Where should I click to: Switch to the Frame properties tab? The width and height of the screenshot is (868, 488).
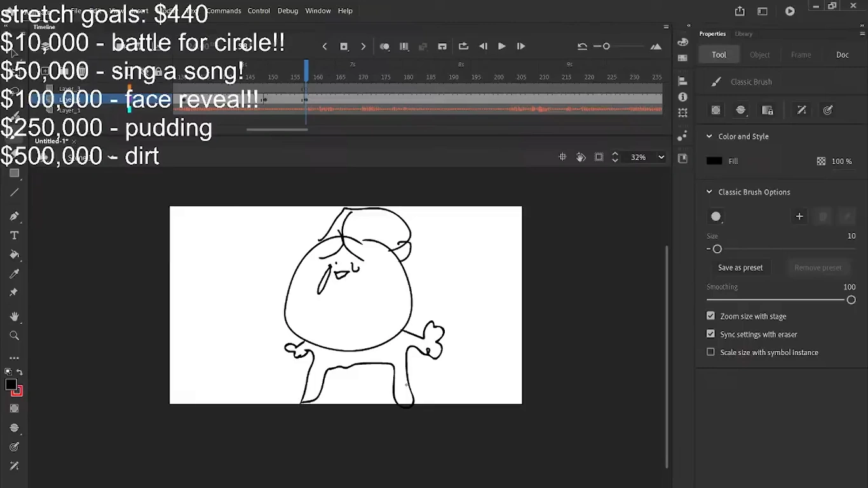(x=801, y=55)
